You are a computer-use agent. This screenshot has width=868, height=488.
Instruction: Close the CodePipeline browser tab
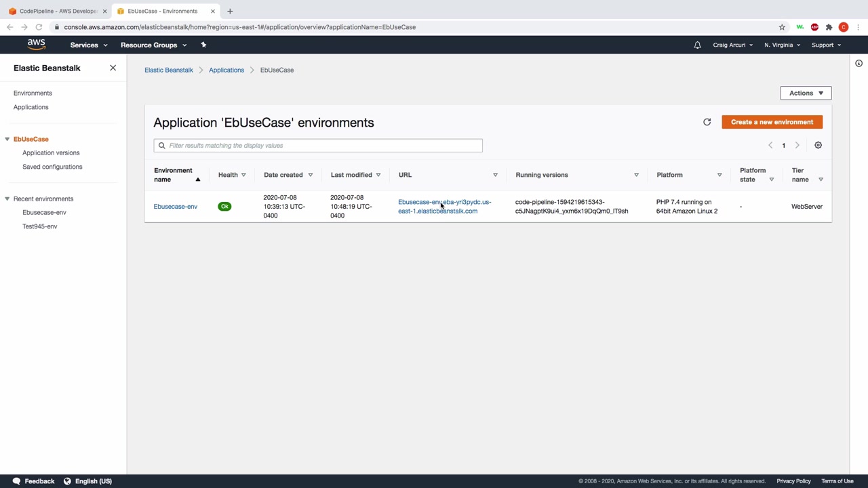[104, 11]
